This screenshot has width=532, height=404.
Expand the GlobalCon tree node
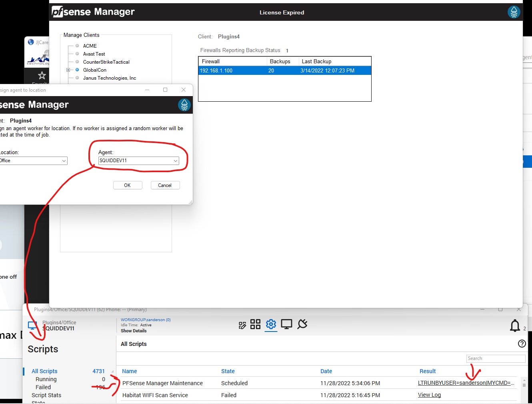(x=68, y=70)
